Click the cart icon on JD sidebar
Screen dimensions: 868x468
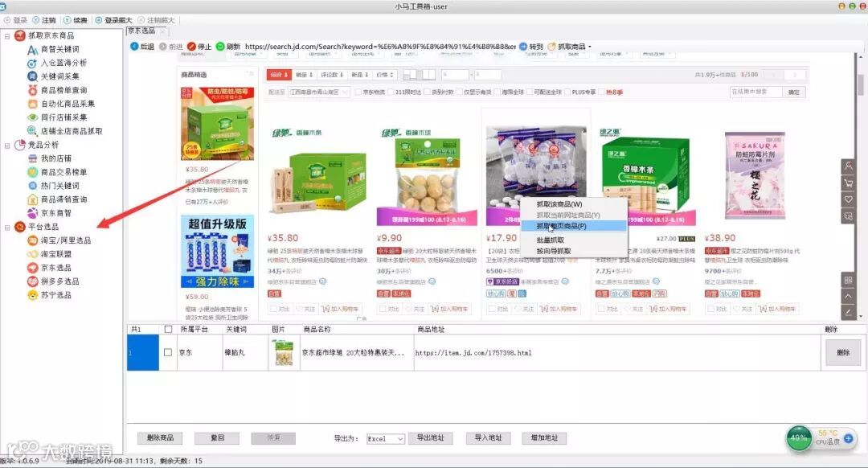point(848,183)
